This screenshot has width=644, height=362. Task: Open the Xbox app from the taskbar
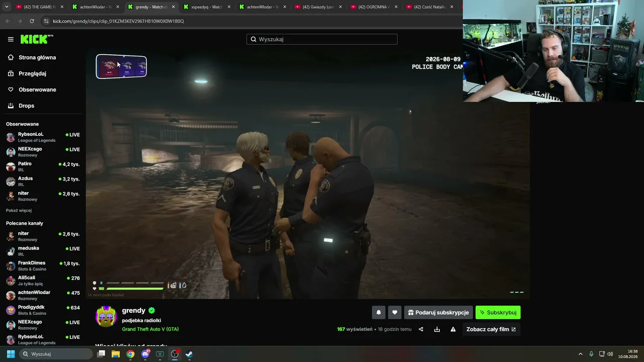160,354
